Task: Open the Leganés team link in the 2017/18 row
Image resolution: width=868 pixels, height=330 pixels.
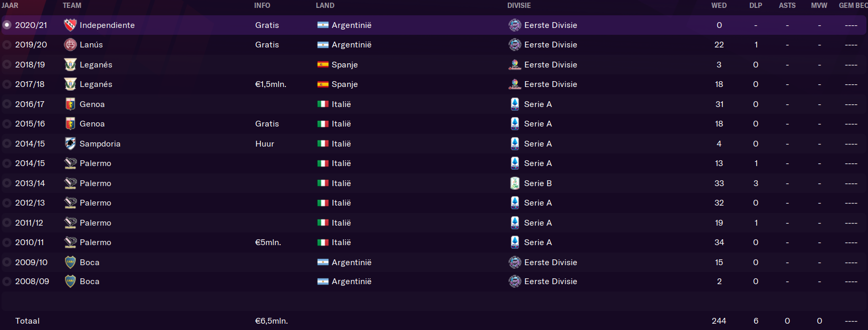Action: point(96,84)
